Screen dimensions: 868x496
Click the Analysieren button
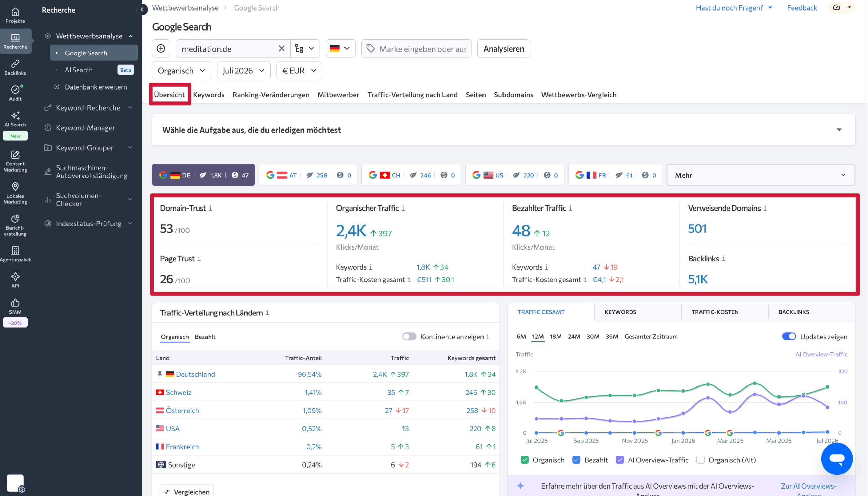tap(504, 48)
